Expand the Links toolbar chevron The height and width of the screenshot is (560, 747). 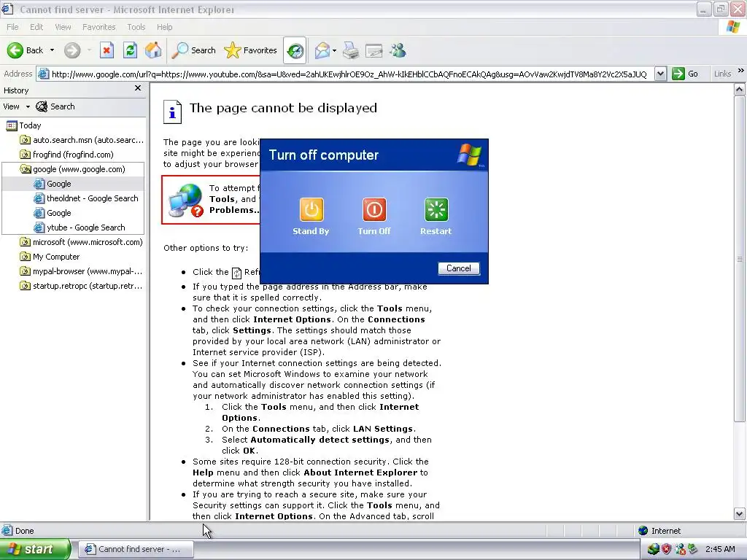tap(741, 71)
